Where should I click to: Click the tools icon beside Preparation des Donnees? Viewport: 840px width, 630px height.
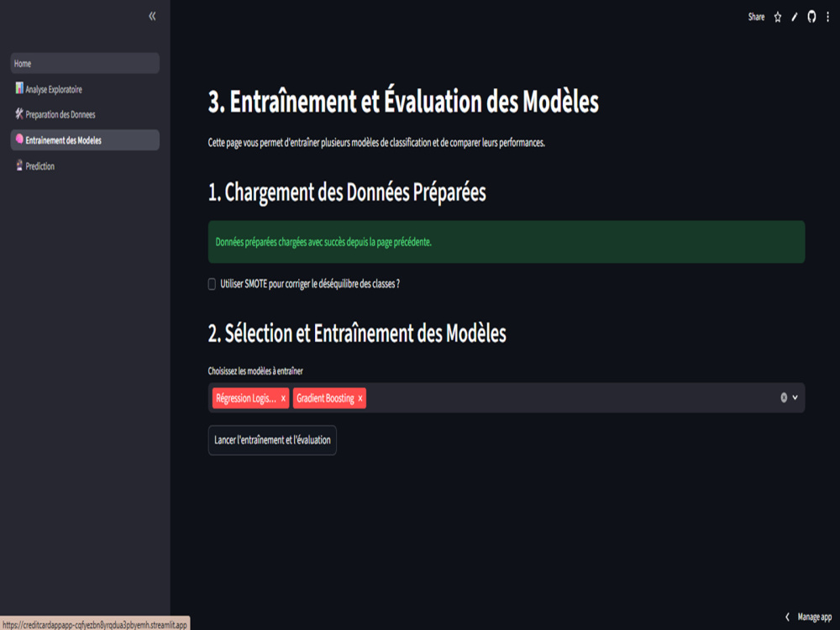click(19, 113)
